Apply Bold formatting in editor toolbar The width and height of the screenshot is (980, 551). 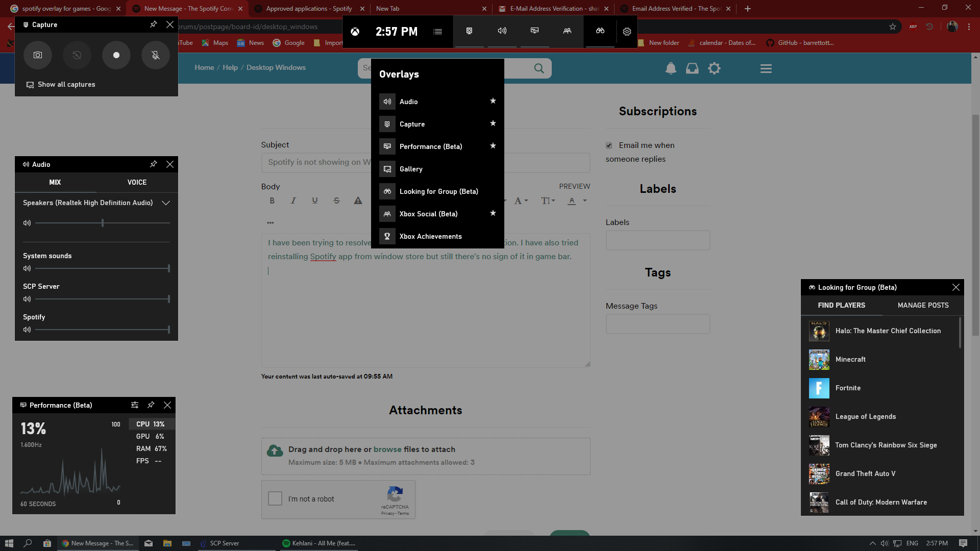click(x=272, y=201)
